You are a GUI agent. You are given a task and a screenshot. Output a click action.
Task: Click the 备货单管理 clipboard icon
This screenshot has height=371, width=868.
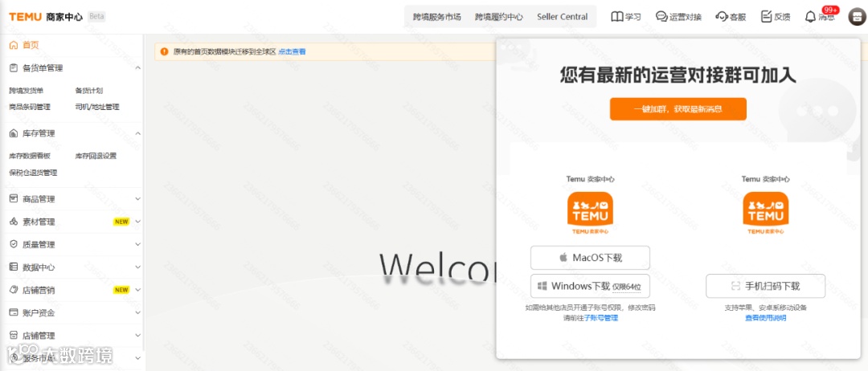tap(14, 68)
